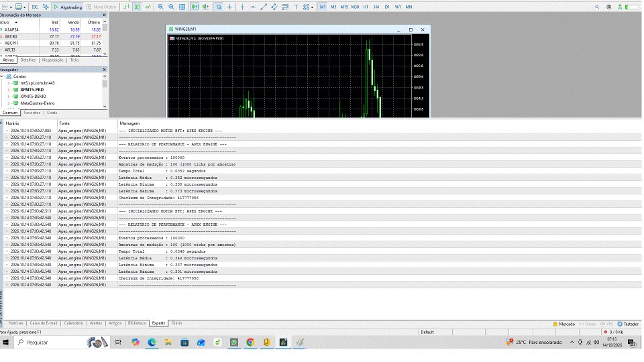The height and width of the screenshot is (362, 644).
Task: Toggle chart auto-scroll icon
Action: point(195,7)
